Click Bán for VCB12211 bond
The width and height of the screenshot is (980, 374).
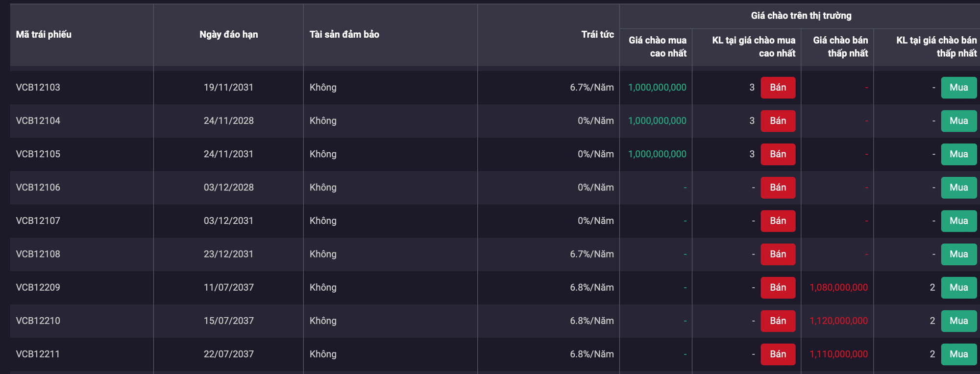coord(778,354)
